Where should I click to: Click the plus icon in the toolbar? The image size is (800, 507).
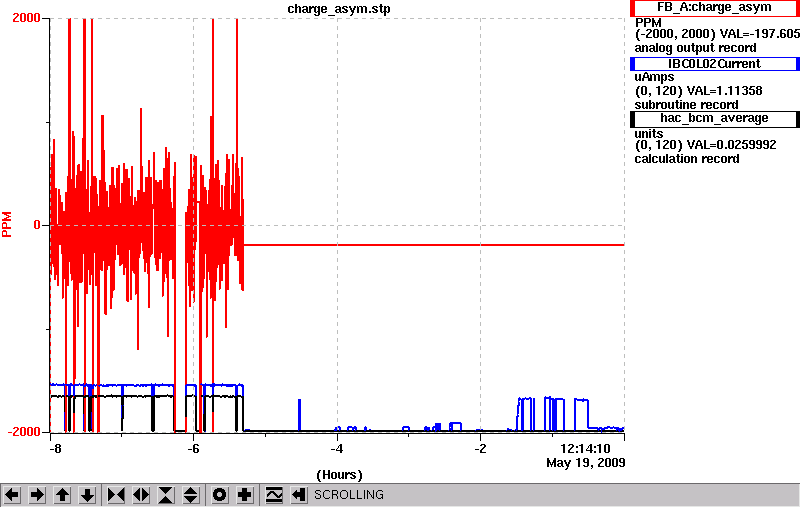[245, 495]
